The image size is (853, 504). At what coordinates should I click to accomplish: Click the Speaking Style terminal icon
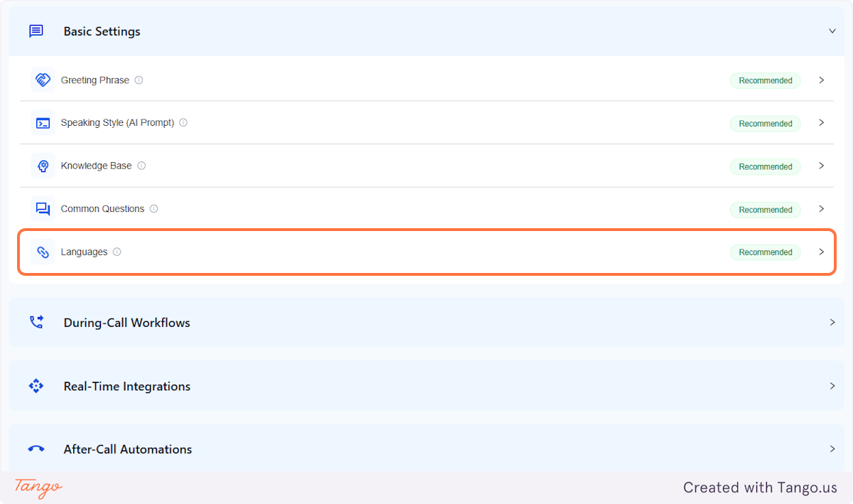pyautogui.click(x=43, y=122)
